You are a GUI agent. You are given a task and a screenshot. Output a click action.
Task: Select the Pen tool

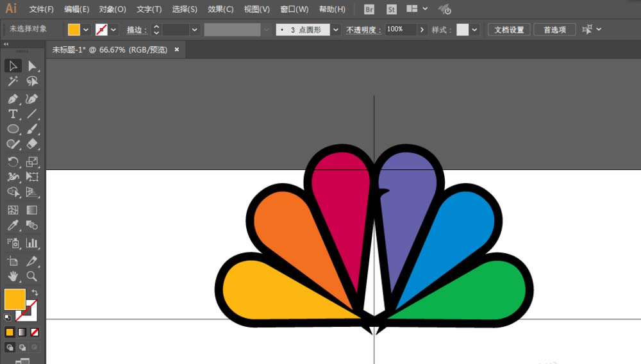click(x=13, y=99)
